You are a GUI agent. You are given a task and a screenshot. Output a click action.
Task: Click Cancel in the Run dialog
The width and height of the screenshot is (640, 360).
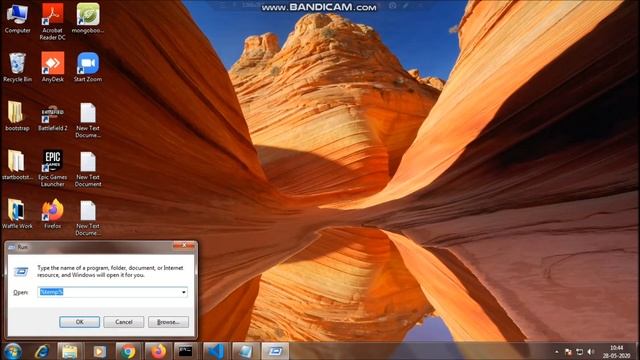coord(124,322)
